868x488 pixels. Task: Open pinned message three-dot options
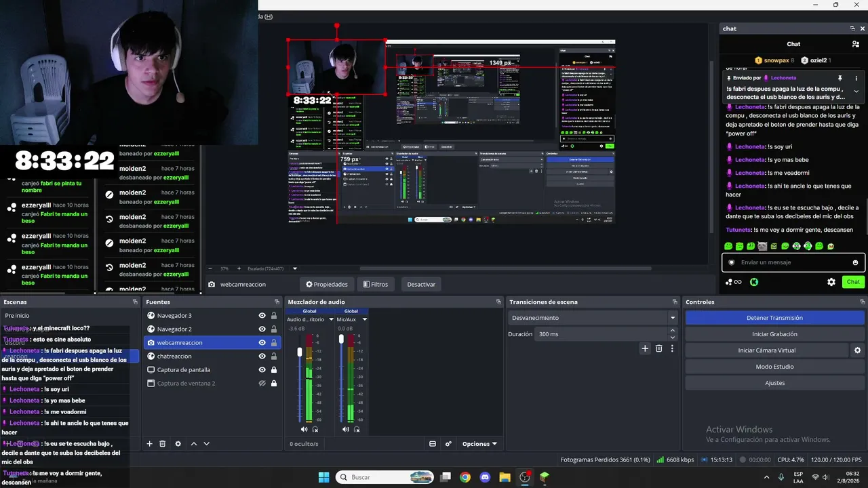pos(856,79)
